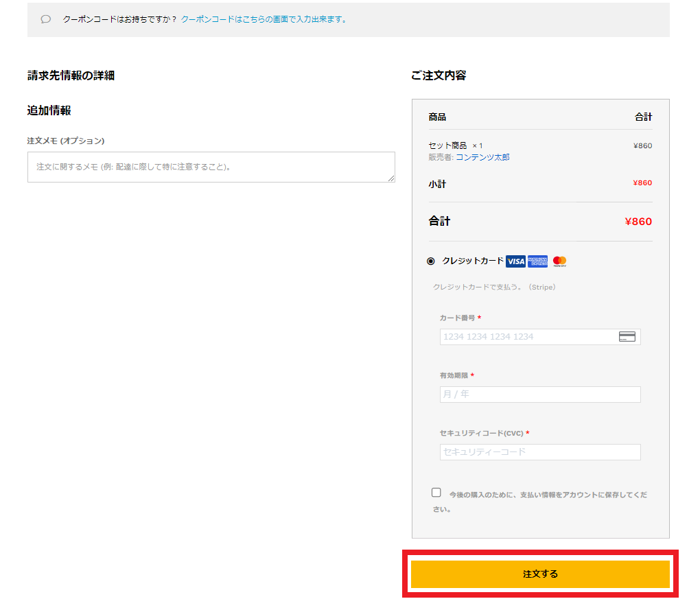Click the 注文する order button
Screen dimensions: 700x599
(540, 574)
